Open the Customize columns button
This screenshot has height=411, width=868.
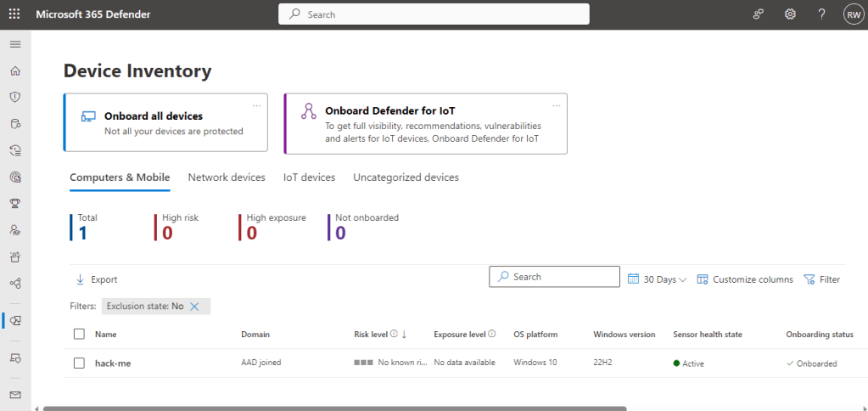pos(745,279)
